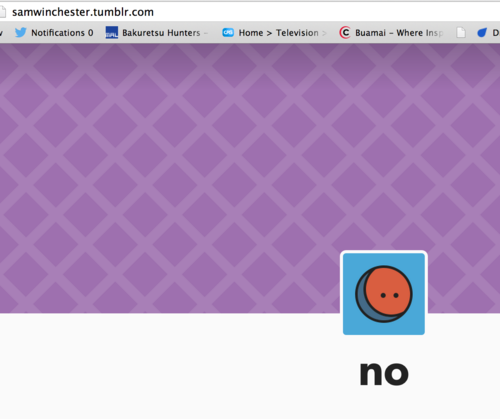
Task: Click the blog avatar with orange face
Action: point(384,294)
